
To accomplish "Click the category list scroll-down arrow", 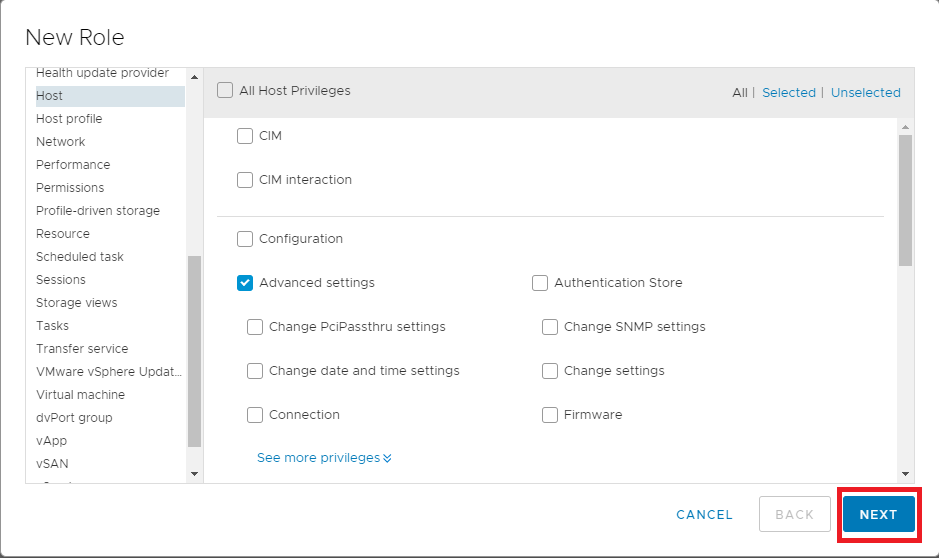I will point(194,473).
